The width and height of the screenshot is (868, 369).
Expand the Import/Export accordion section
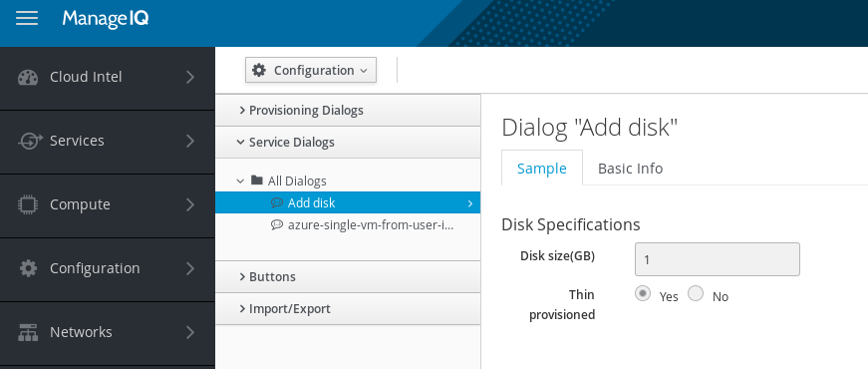(x=348, y=308)
